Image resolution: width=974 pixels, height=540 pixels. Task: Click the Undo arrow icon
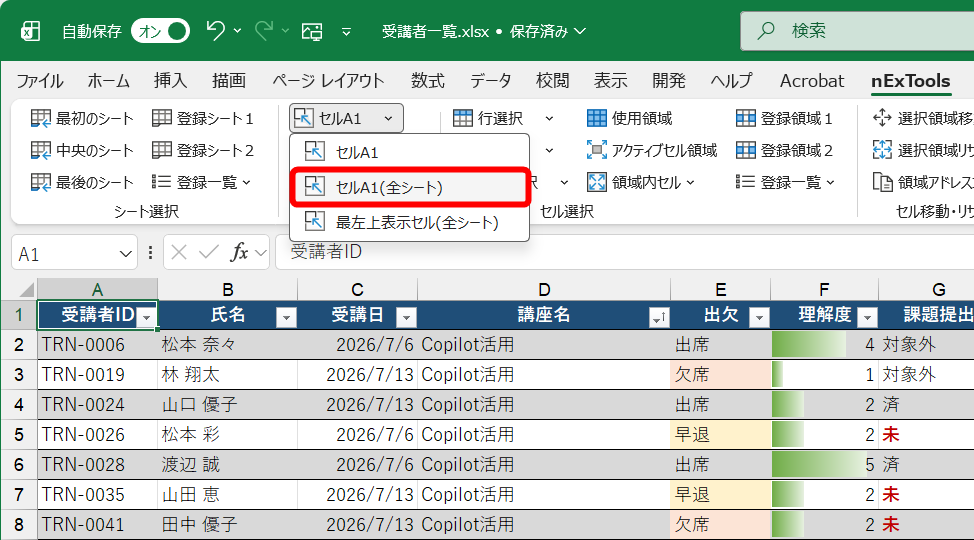click(216, 30)
